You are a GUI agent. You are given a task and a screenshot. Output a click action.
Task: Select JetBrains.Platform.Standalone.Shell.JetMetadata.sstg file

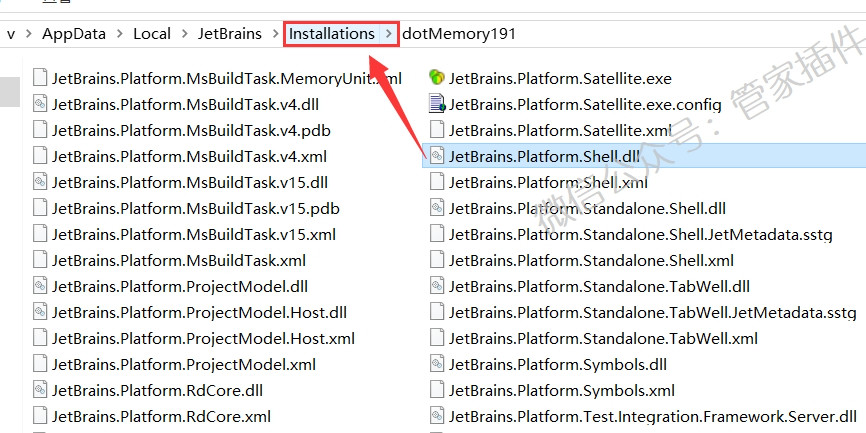(x=640, y=235)
